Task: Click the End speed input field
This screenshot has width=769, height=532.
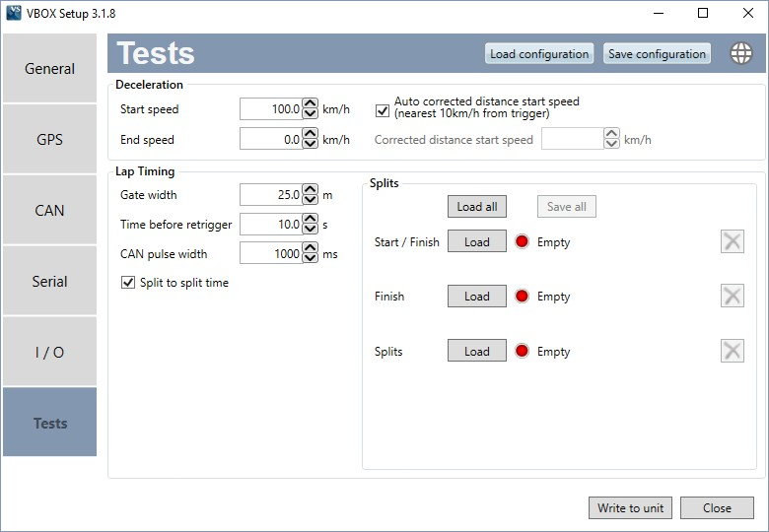Action: [271, 139]
